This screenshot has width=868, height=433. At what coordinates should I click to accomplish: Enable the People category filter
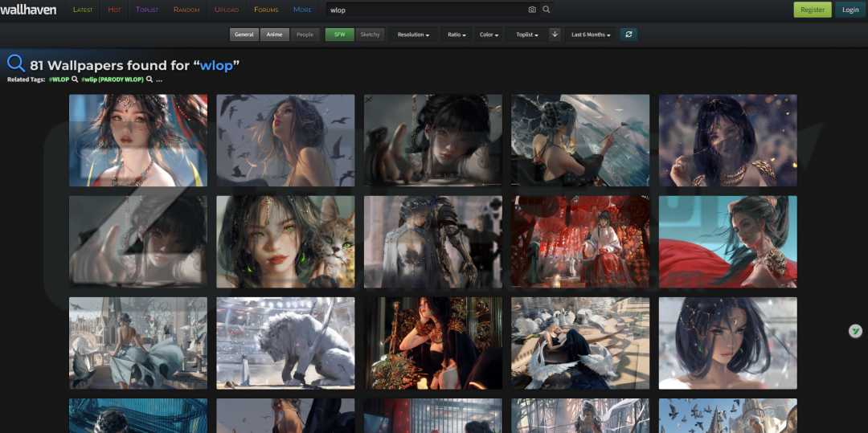click(x=305, y=35)
